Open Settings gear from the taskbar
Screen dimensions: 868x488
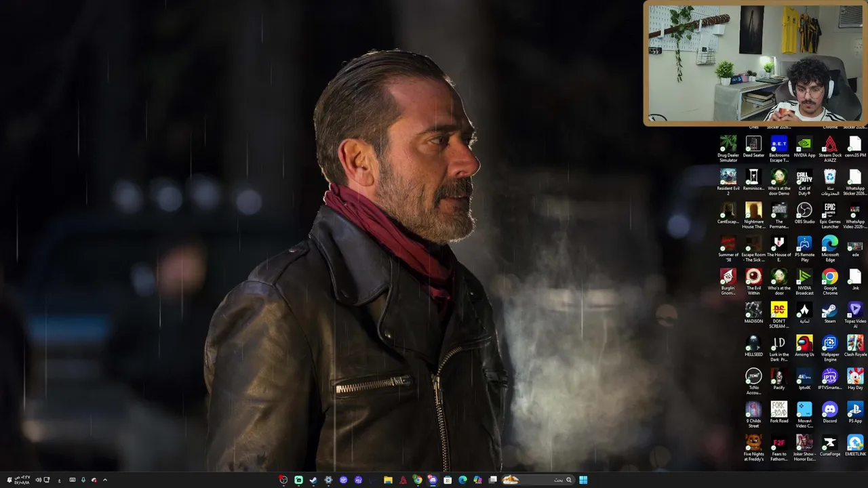(328, 480)
